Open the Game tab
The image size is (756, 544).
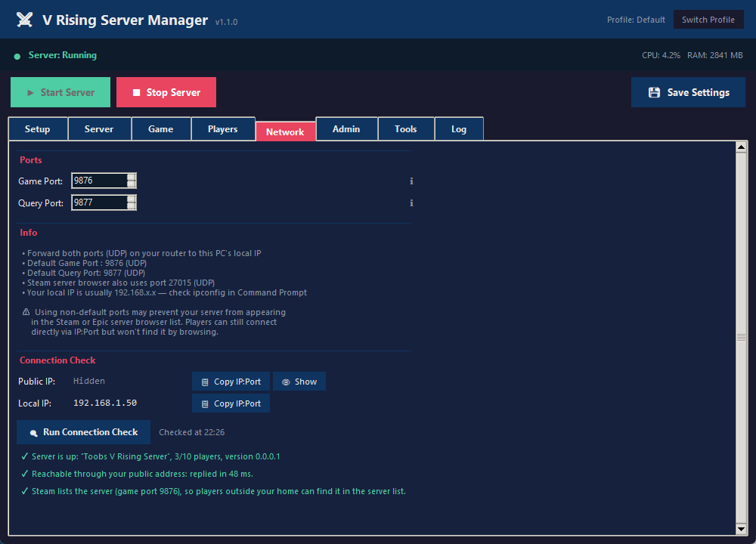160,128
